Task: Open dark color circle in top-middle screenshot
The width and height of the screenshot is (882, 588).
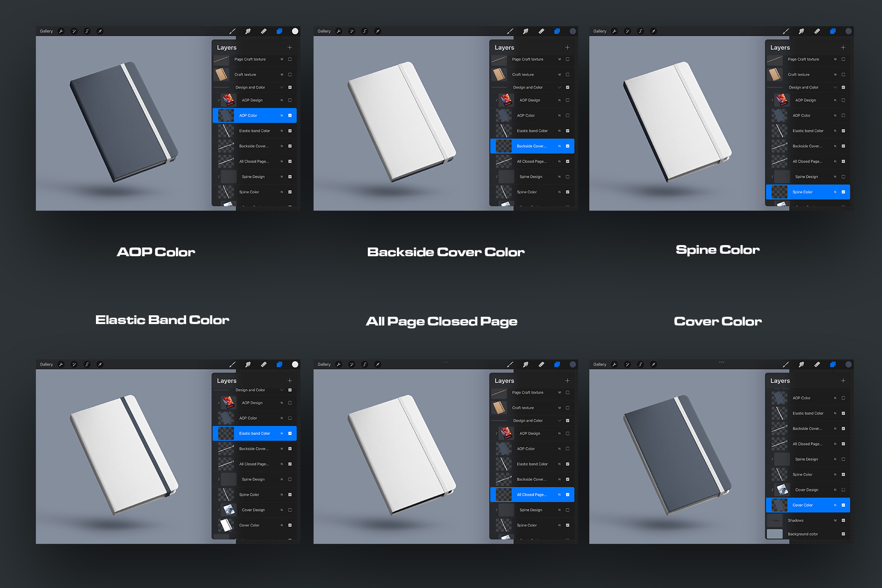Action: (x=573, y=31)
